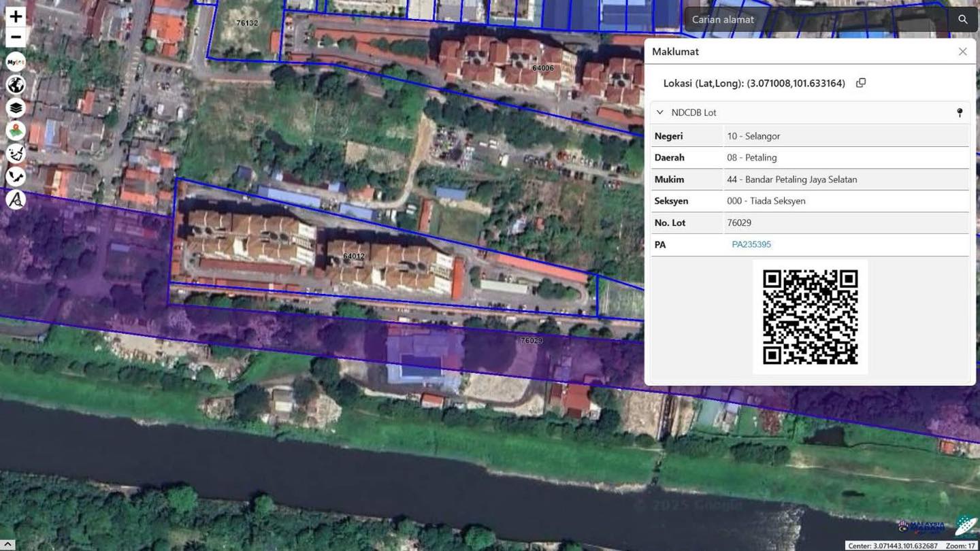This screenshot has height=551, width=980.
Task: Click the search magnifier icon
Action: (x=962, y=20)
